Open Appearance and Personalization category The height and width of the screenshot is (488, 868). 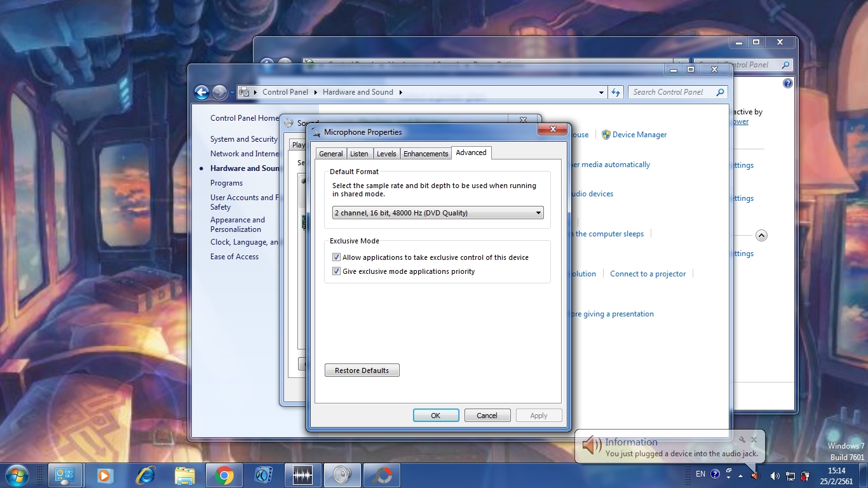click(238, 224)
